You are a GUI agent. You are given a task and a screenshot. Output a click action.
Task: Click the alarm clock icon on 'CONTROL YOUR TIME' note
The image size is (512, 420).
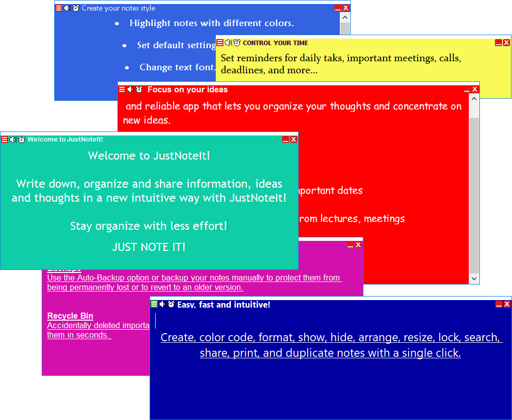click(237, 43)
